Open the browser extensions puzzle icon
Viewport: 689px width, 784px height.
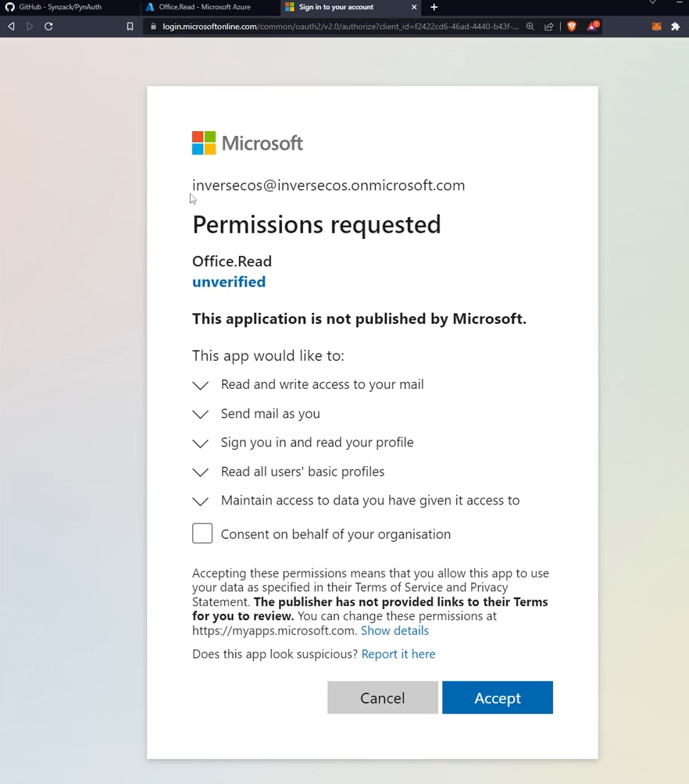click(x=676, y=27)
